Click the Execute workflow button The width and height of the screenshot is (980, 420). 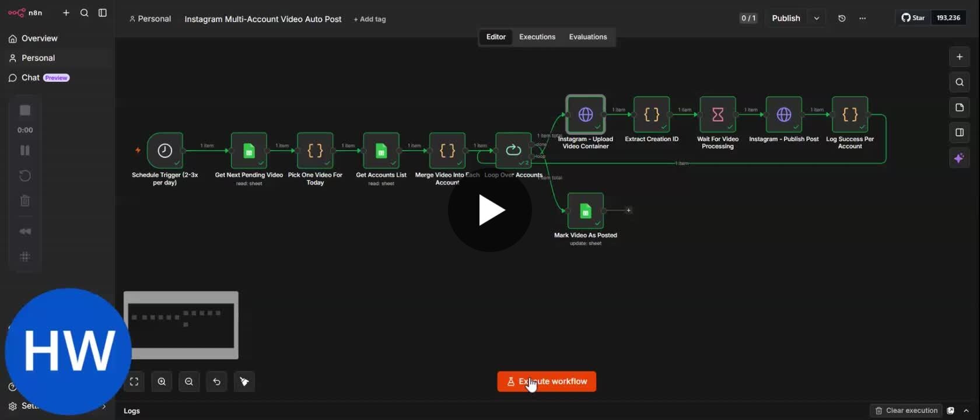[x=547, y=381]
